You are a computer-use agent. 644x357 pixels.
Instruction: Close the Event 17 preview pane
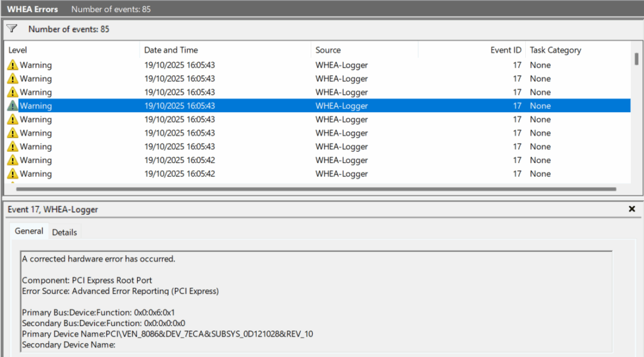[632, 209]
